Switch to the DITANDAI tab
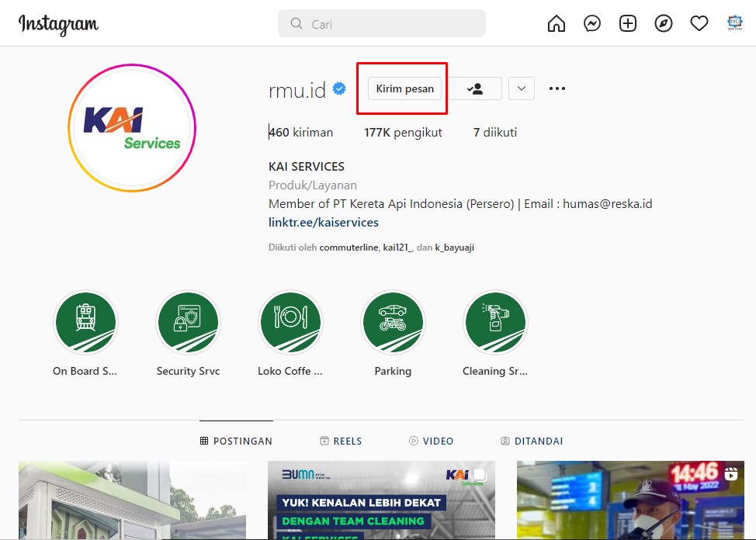 click(x=532, y=441)
